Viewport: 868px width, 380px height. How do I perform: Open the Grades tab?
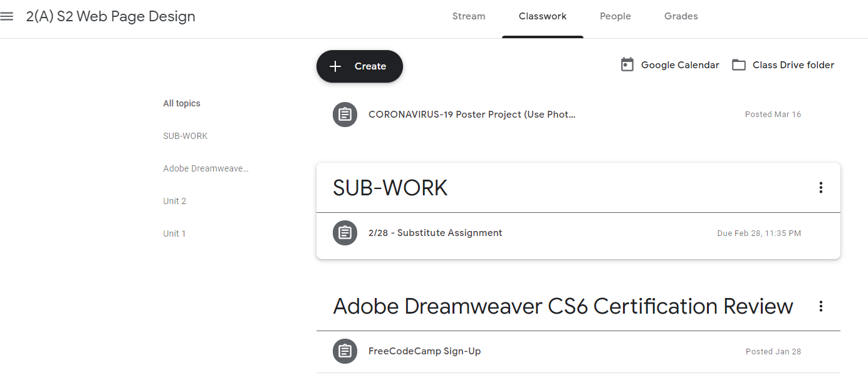681,16
